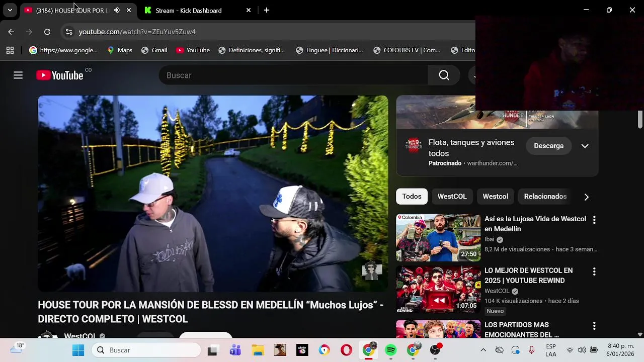
Task: Close the Kick Dashboard tab
Action: 249,10
